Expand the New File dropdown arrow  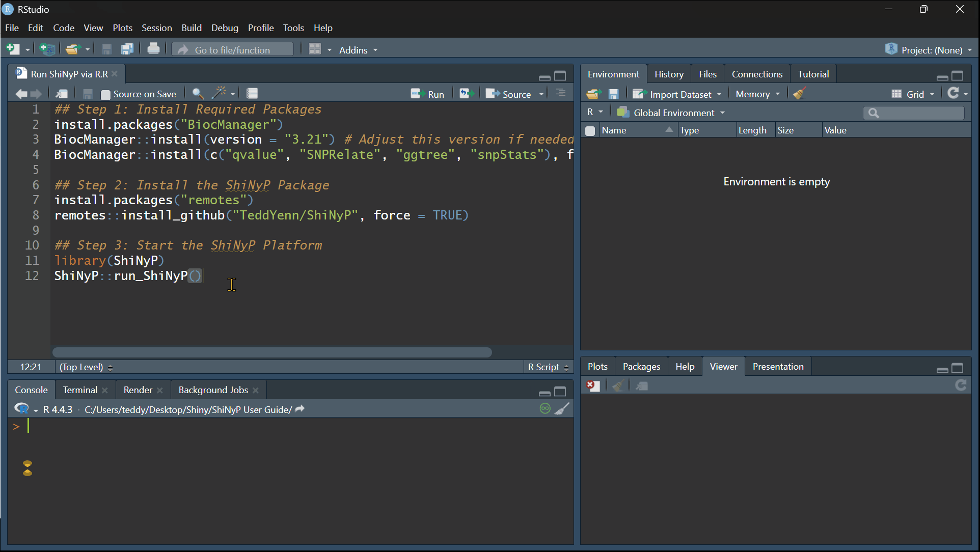pyautogui.click(x=28, y=50)
